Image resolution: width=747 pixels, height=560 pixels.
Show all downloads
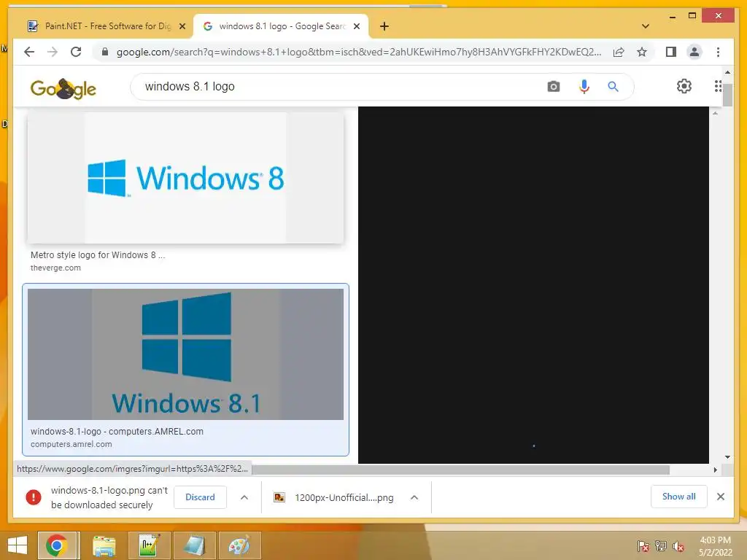point(679,497)
